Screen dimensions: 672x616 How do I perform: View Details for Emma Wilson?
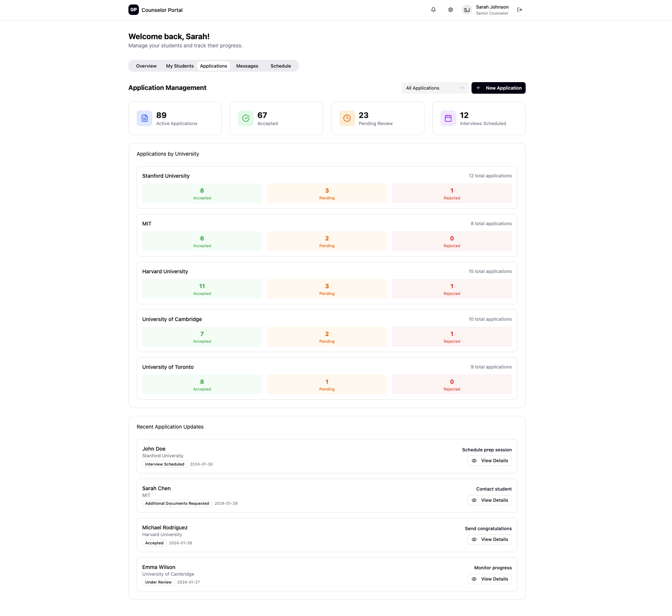coord(489,579)
